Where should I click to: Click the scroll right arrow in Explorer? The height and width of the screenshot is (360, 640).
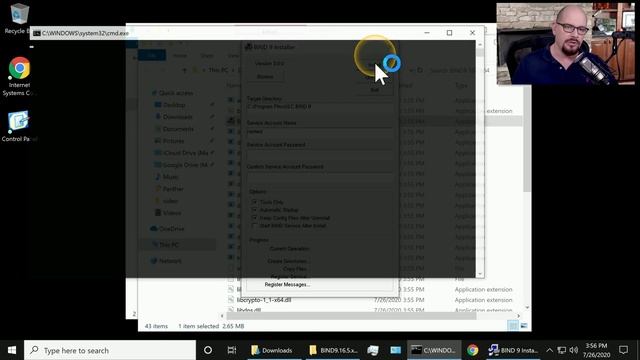click(x=518, y=316)
